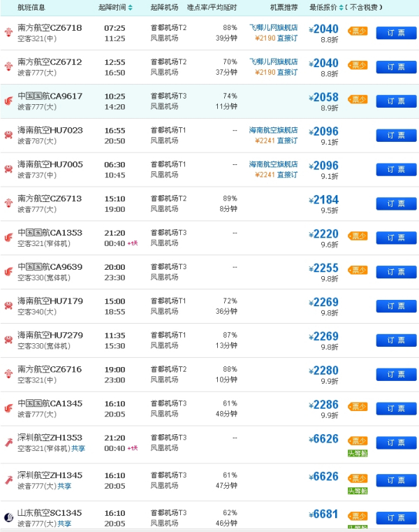
Task: Click 票少 tag on CZ6712 row
Action: tap(358, 65)
